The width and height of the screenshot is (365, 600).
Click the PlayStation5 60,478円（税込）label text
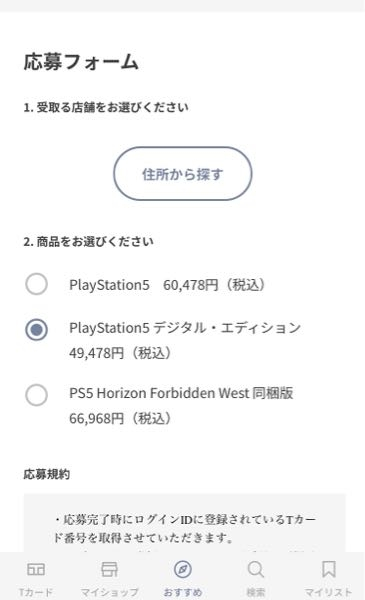[167, 285]
